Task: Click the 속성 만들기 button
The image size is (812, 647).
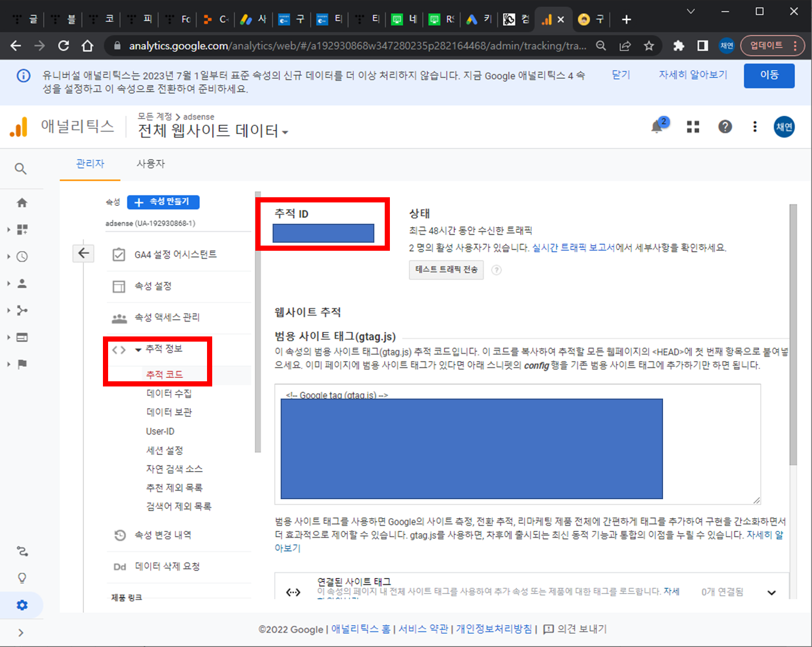Action: (x=163, y=202)
